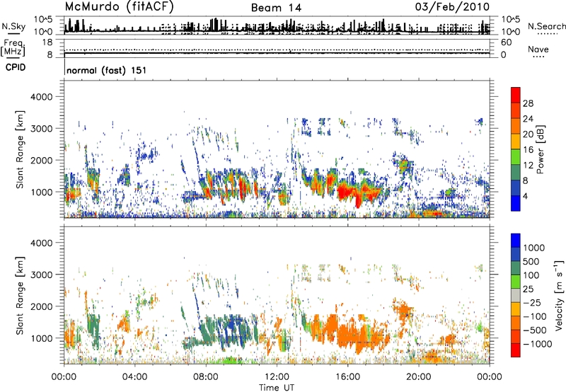This screenshot has width=566, height=392.
Task: Click the gray segment of the velocity colorbar
Action: (x=516, y=295)
